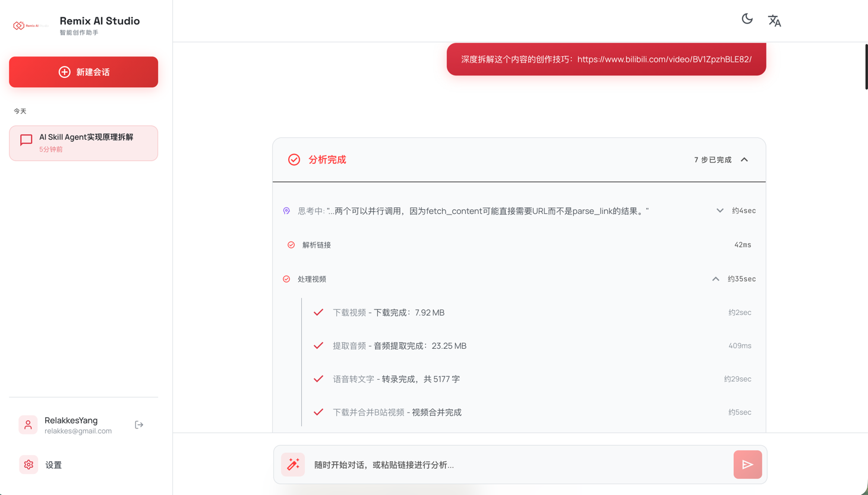Click the vertical scrollbar thumb at right
The image size is (868, 495).
pos(866,67)
